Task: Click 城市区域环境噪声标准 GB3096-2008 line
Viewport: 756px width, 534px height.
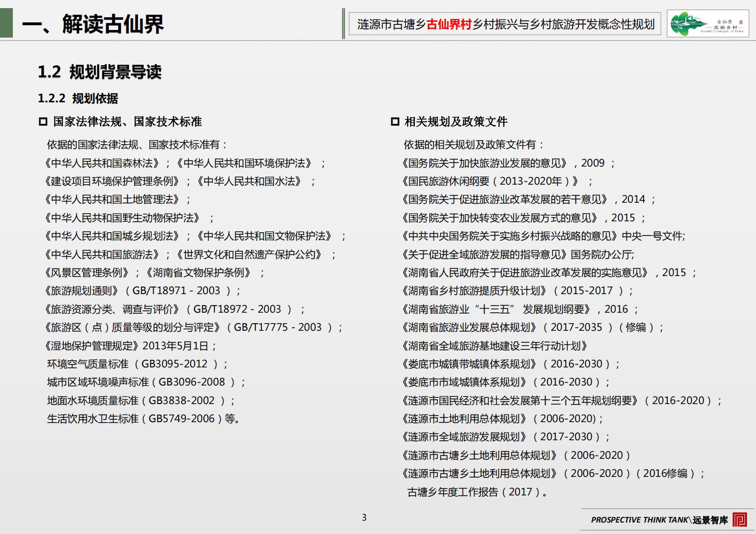Action: point(146,382)
